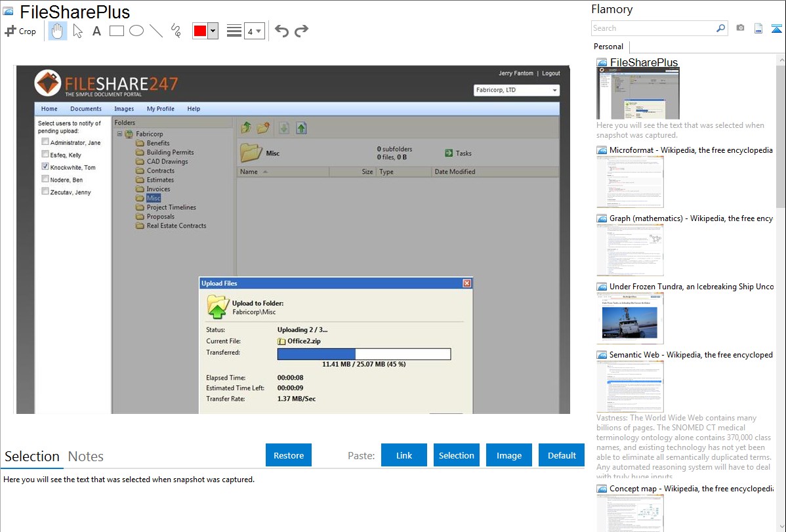The width and height of the screenshot is (786, 532).
Task: Open the red color dropdown arrow
Action: coord(213,31)
